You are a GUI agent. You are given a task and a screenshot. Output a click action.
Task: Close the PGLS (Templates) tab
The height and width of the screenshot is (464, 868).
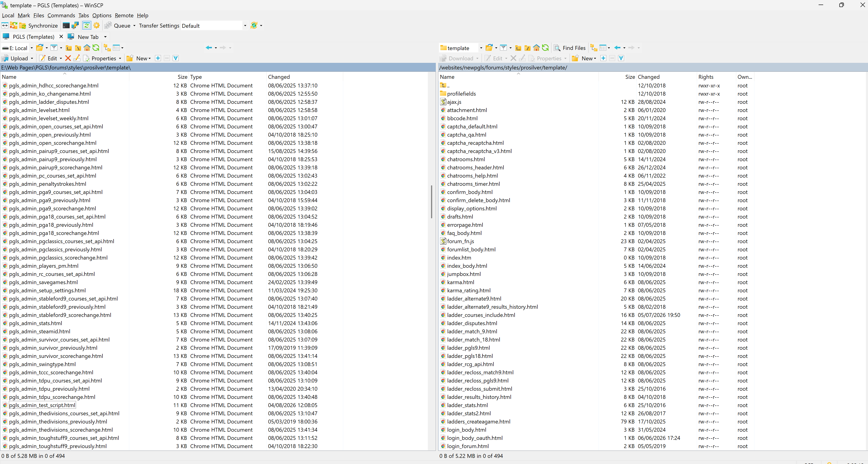coord(61,36)
